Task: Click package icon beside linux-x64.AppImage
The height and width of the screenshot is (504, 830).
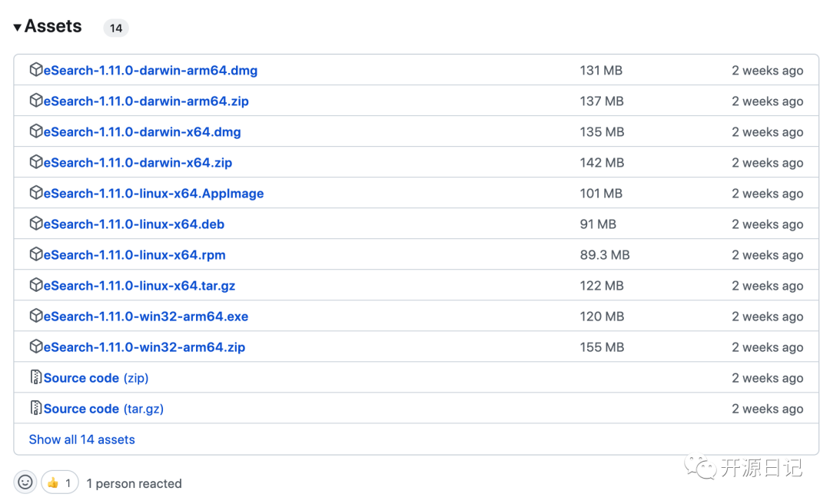Action: point(35,192)
